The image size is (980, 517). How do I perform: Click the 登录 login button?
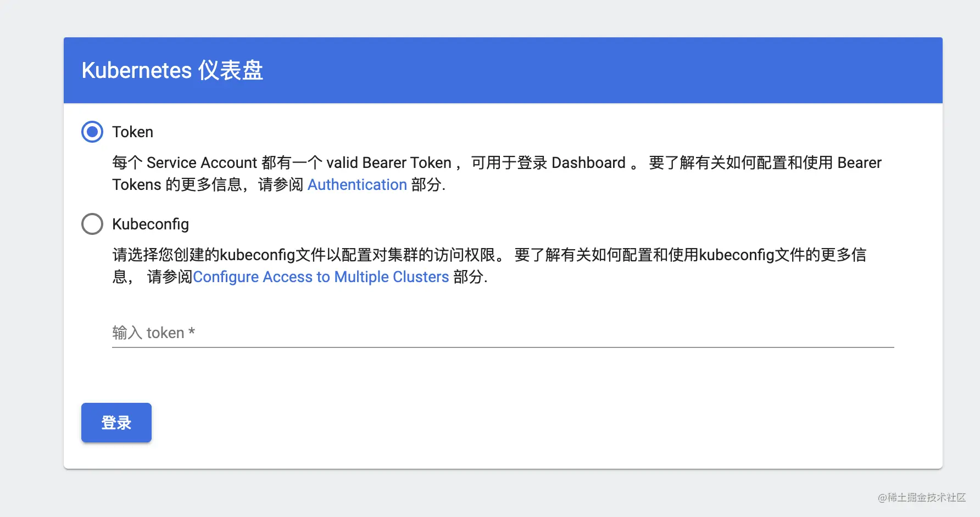pyautogui.click(x=116, y=423)
